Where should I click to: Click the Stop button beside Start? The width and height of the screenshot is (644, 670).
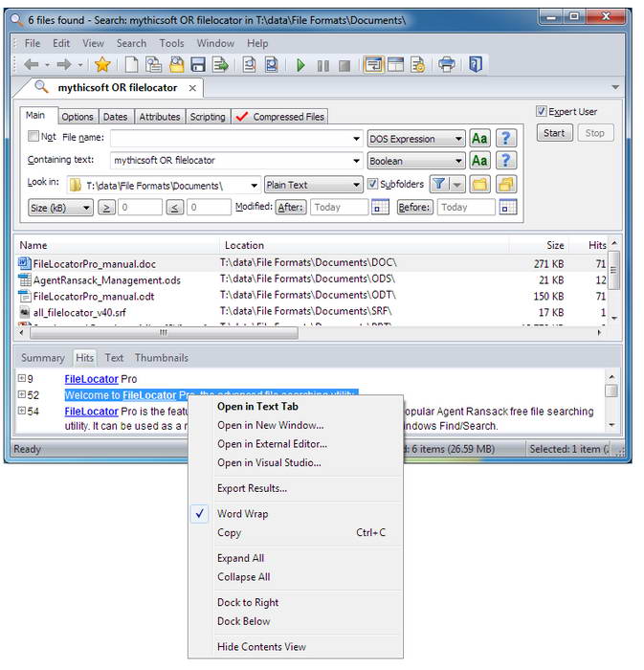(x=595, y=133)
